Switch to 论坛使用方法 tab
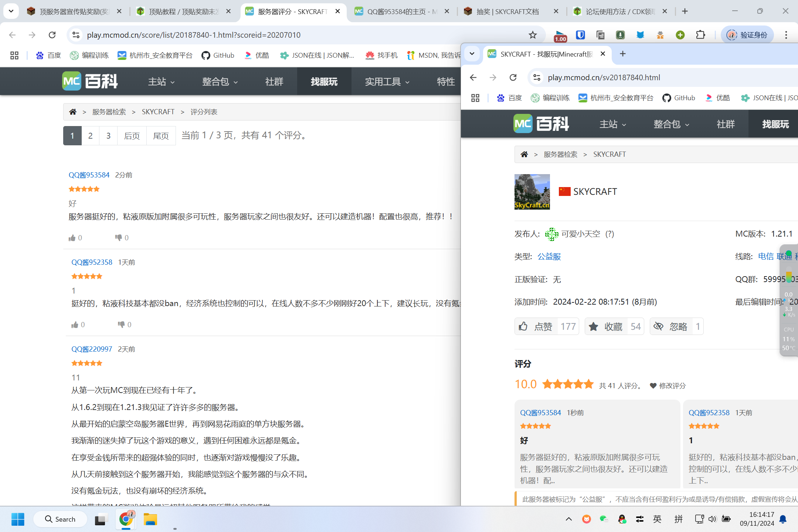798x532 pixels. pos(620,11)
